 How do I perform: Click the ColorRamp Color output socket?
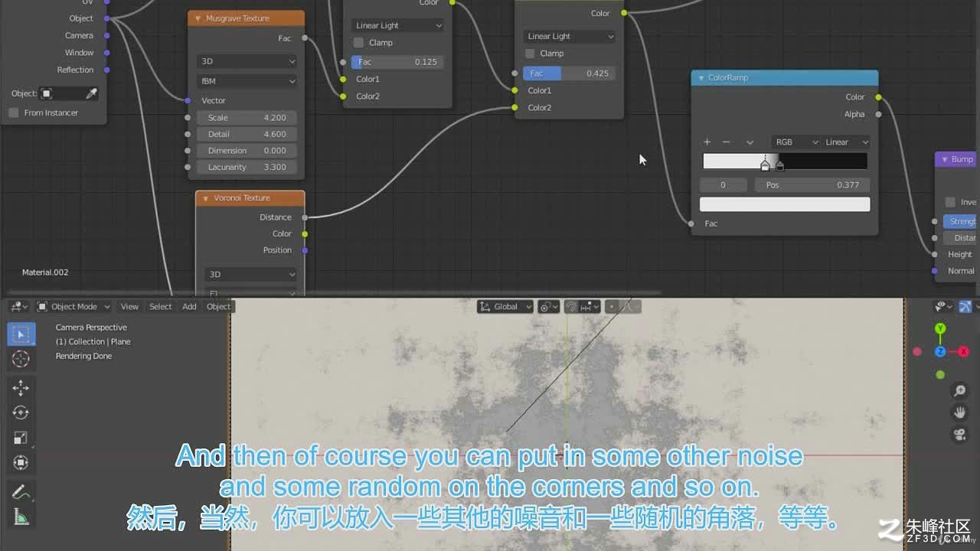878,97
